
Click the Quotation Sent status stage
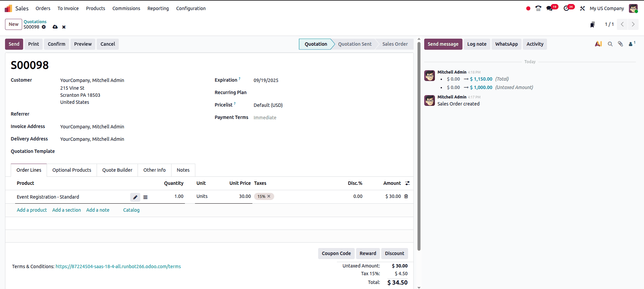click(355, 44)
